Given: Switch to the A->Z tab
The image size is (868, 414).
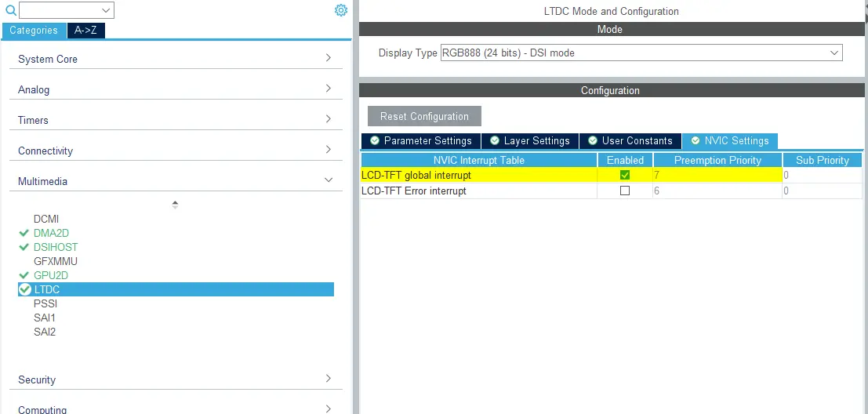Looking at the screenshot, I should point(85,31).
